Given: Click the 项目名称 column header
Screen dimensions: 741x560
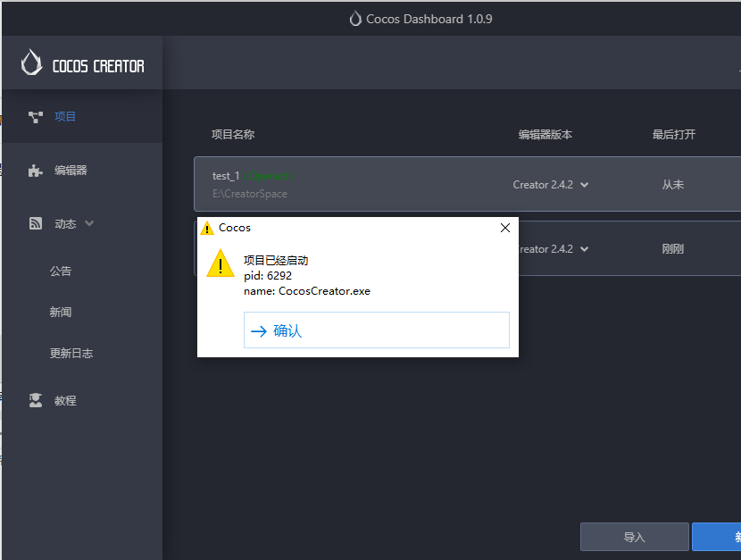Looking at the screenshot, I should pos(233,135).
